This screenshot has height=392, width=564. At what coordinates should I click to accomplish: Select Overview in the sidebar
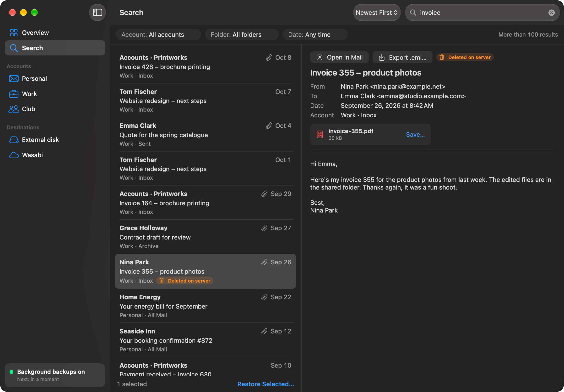coord(55,33)
